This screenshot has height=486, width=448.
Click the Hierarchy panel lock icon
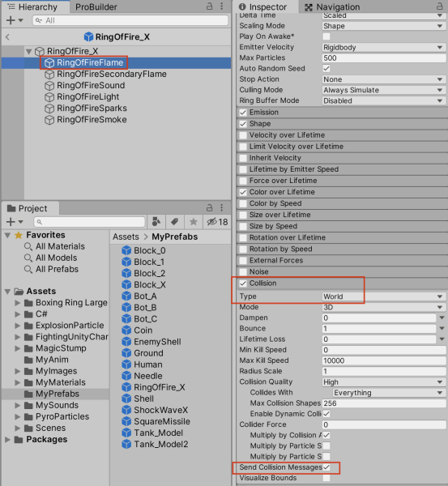pyautogui.click(x=210, y=6)
